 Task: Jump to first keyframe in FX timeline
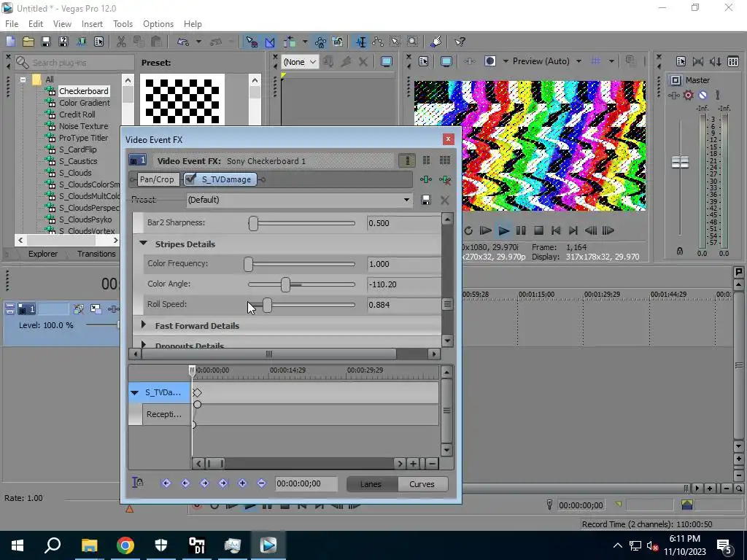tap(166, 483)
